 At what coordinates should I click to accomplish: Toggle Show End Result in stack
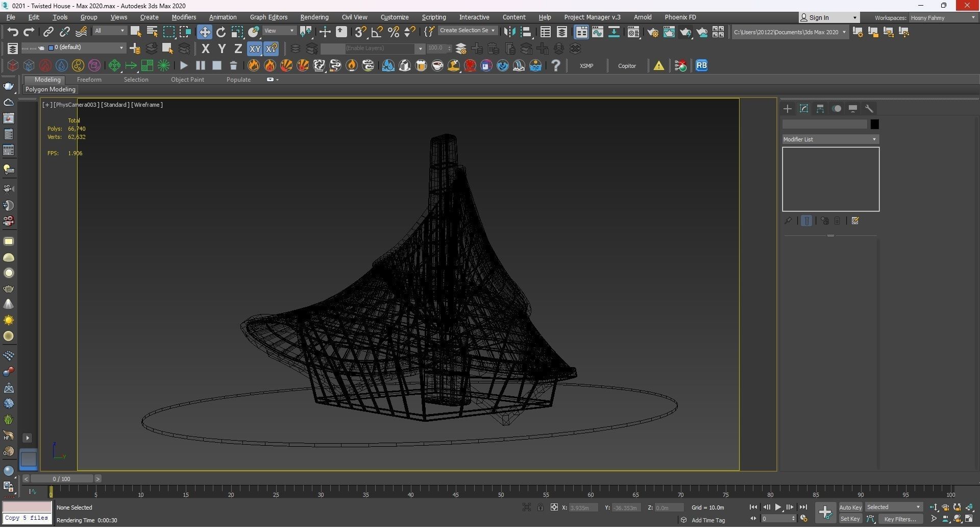click(806, 221)
